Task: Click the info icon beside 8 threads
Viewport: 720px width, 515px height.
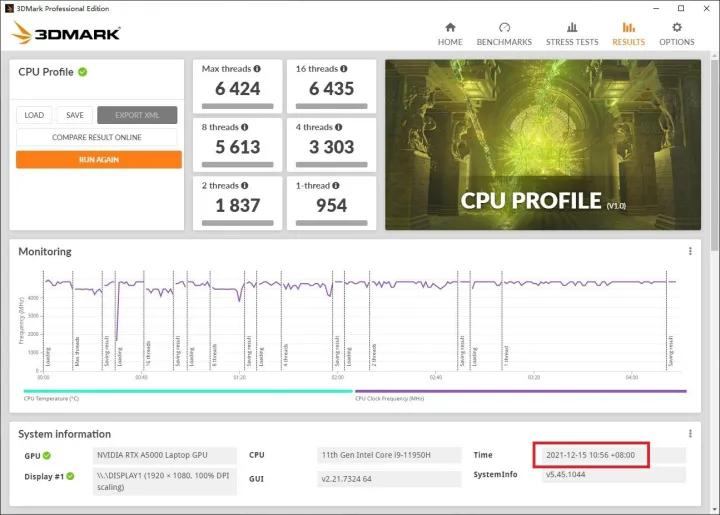Action: tap(244, 127)
